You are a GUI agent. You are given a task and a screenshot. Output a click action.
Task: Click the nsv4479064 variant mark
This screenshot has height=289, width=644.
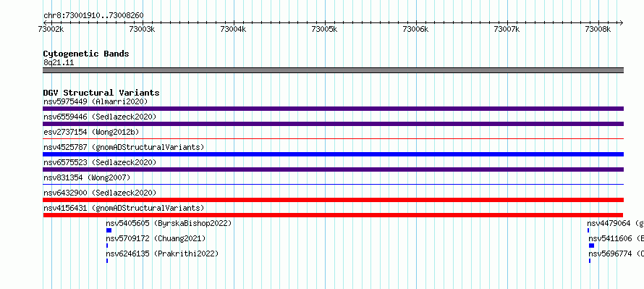coord(588,230)
